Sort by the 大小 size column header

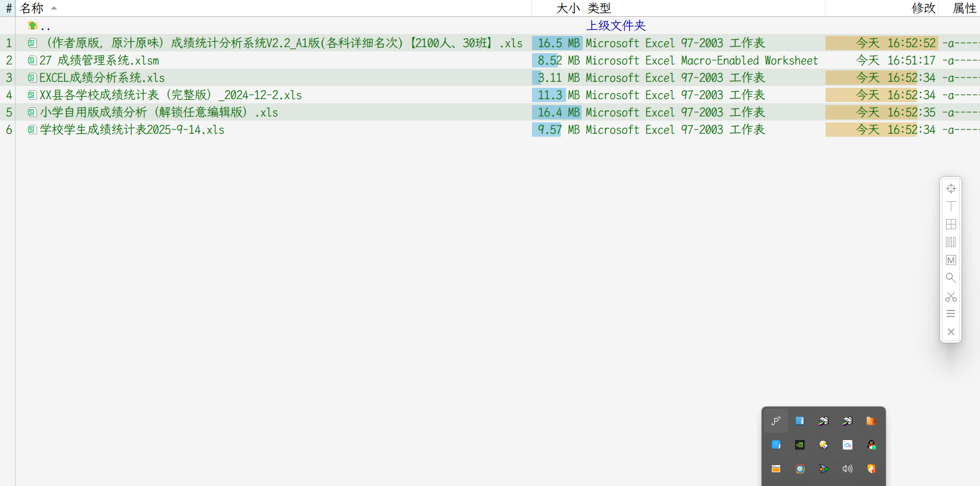(567, 8)
